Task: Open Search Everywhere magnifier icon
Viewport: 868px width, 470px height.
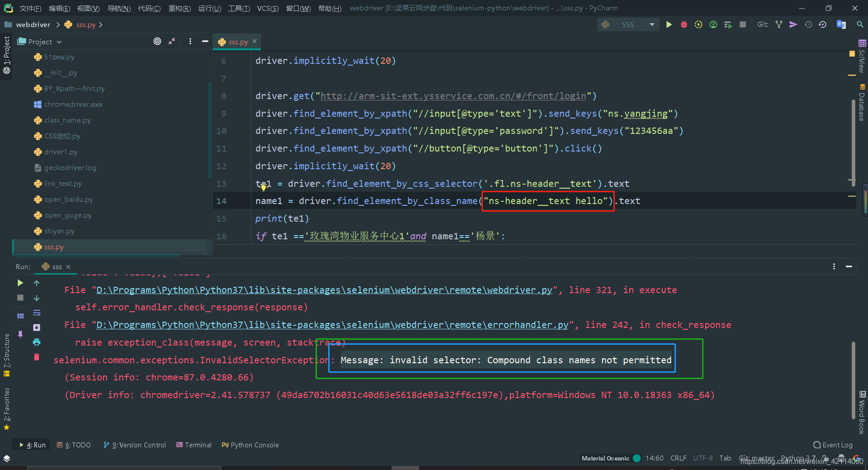Action: point(860,24)
